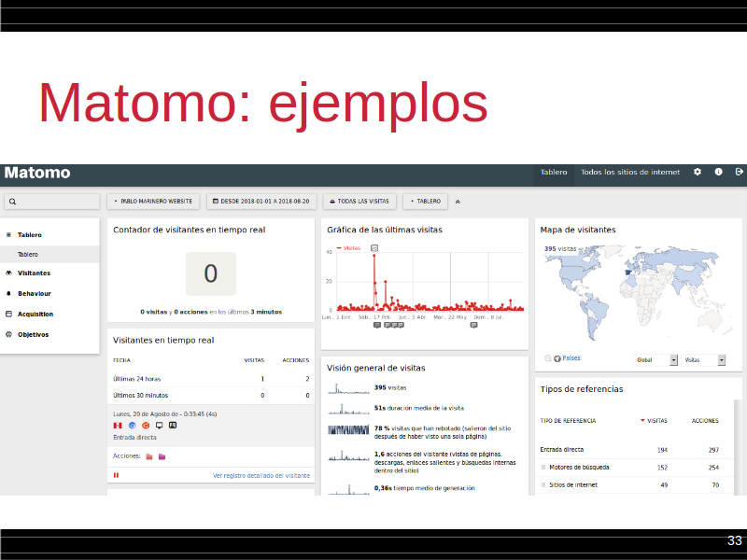Click the search field
The image size is (747, 560).
coord(52,201)
